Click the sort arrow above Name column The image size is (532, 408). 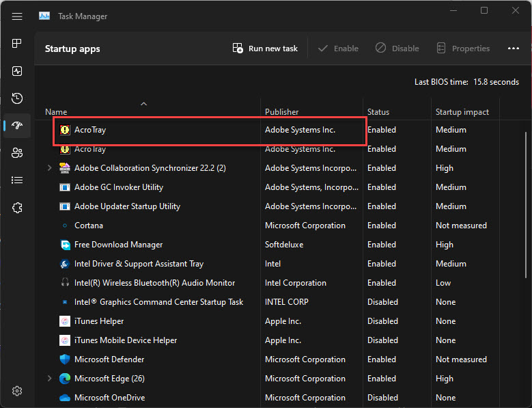[144, 103]
